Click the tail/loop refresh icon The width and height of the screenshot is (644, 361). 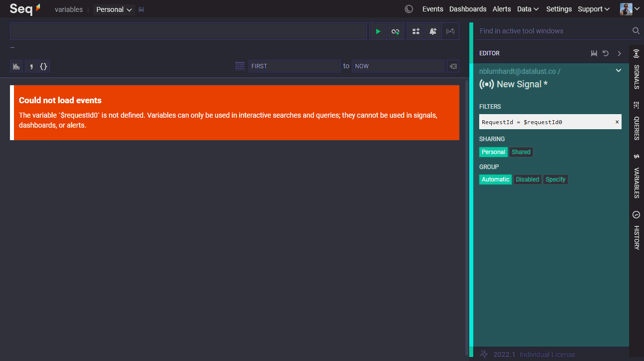click(x=395, y=31)
